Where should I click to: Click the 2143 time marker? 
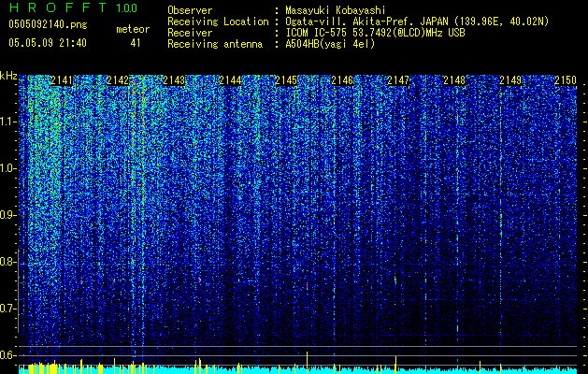pyautogui.click(x=174, y=80)
